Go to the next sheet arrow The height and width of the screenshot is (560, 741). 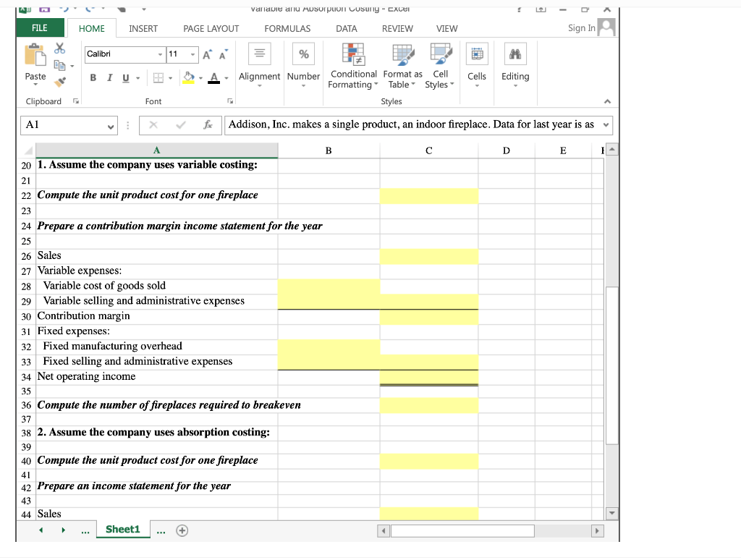click(64, 530)
